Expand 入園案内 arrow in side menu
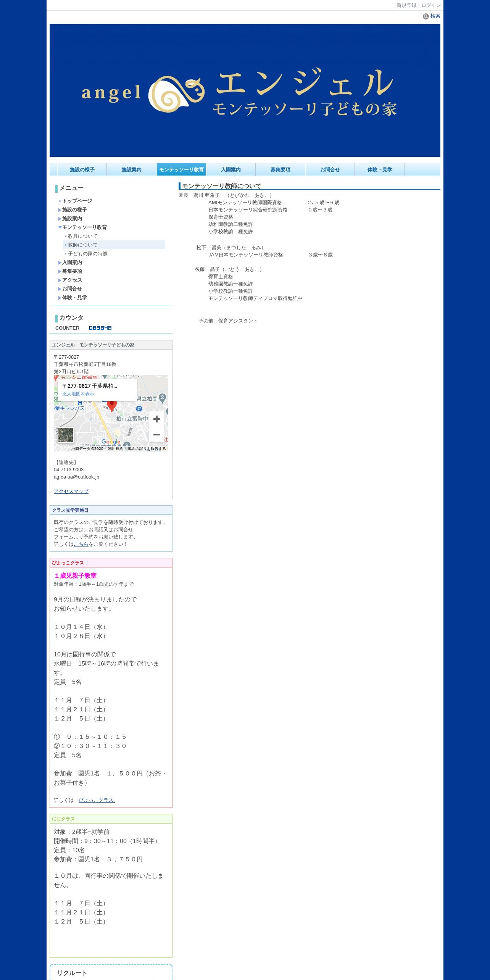Viewport: 490px width, 980px height. point(60,263)
